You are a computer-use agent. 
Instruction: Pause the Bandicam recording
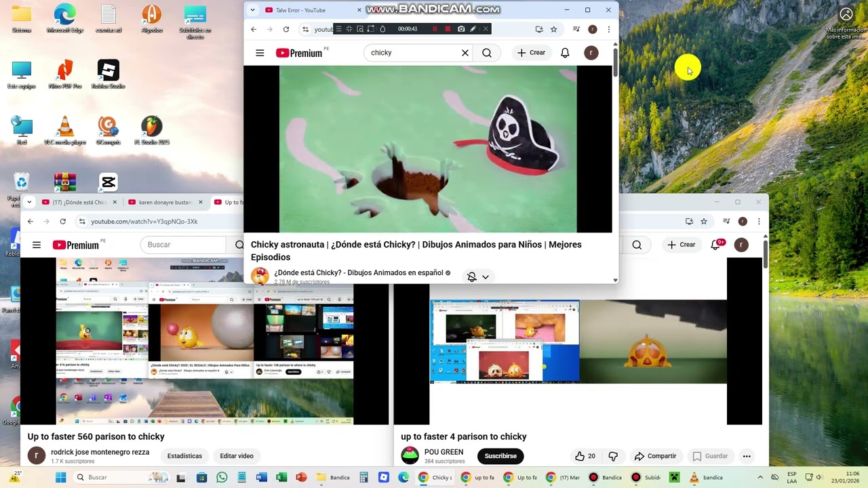(x=435, y=29)
